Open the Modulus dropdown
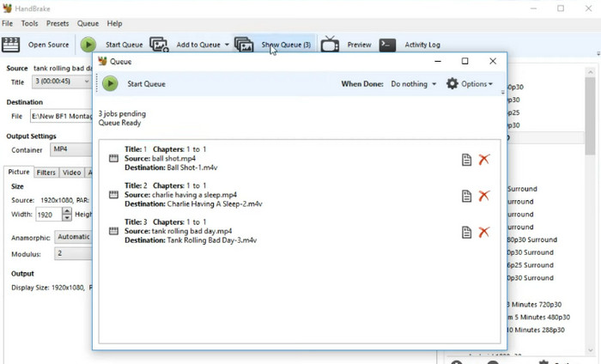Screen dimensions: 601x364 click(x=73, y=253)
